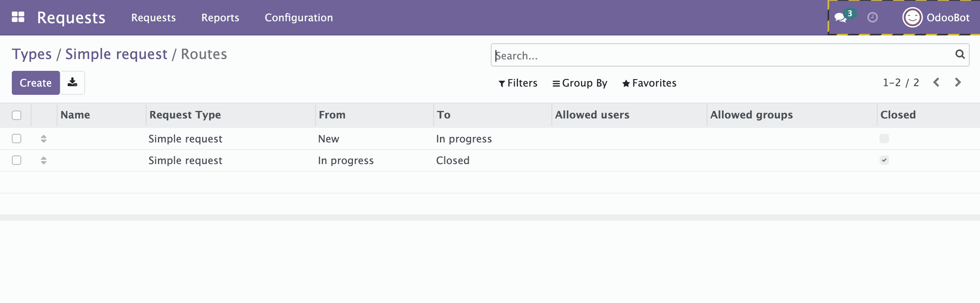Go back to Simple request breadcrumb

tap(116, 54)
